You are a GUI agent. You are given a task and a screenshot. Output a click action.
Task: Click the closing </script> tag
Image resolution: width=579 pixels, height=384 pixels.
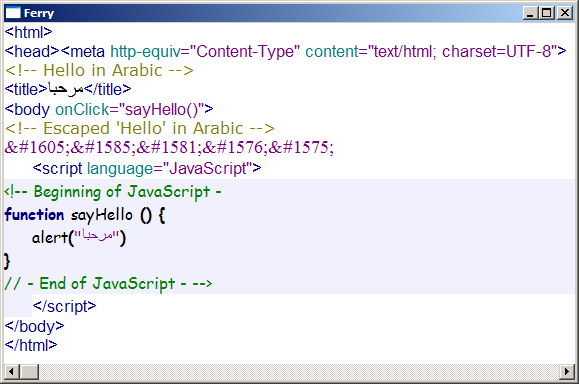coord(64,306)
